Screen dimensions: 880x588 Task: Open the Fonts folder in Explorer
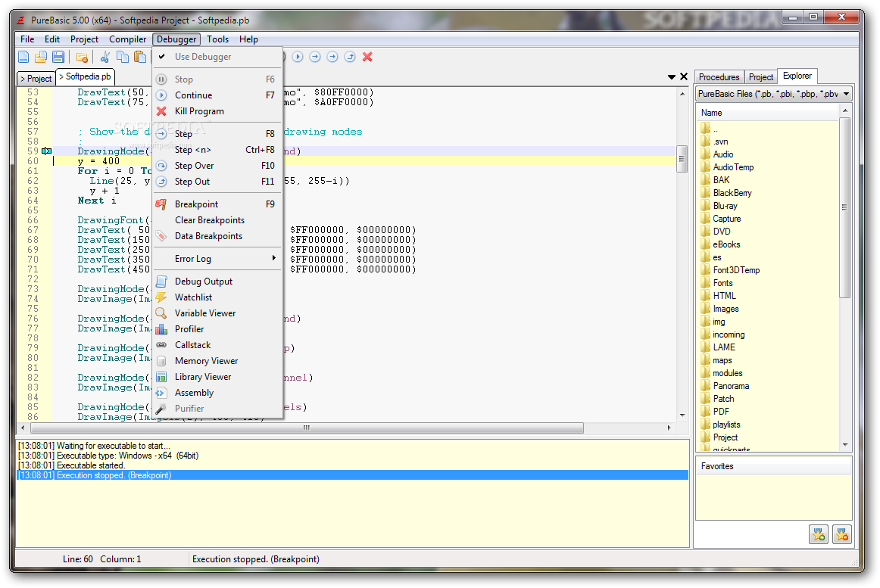point(722,283)
